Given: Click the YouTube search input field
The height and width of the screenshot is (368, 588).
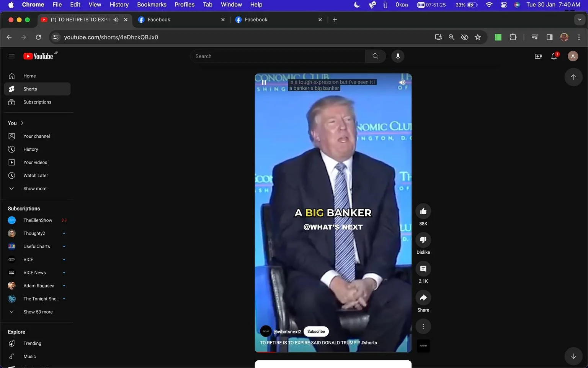Looking at the screenshot, I should pyautogui.click(x=278, y=56).
